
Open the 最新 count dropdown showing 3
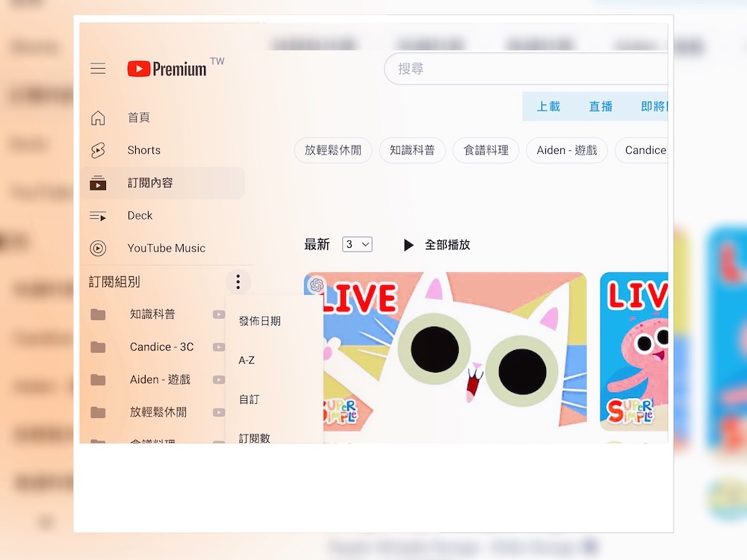click(357, 244)
